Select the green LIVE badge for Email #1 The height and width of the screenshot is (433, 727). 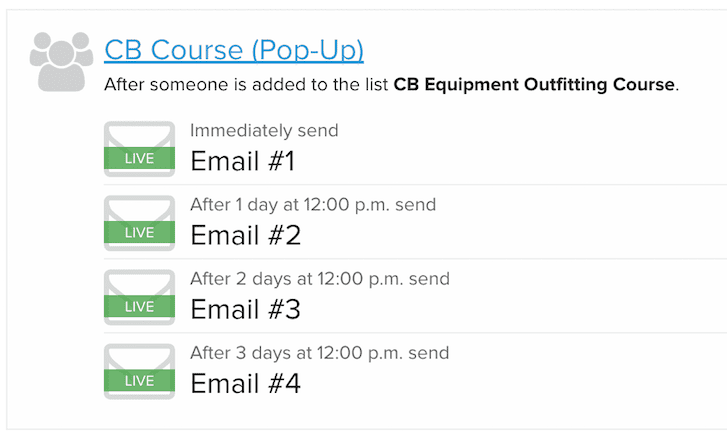[140, 158]
